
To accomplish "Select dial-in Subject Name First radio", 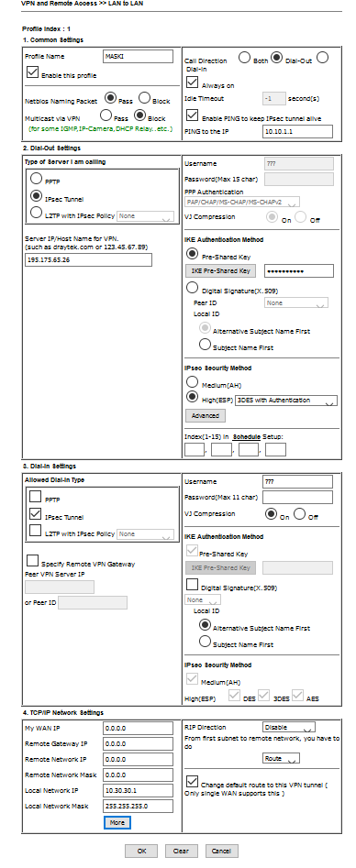I will pyautogui.click(x=205, y=641).
